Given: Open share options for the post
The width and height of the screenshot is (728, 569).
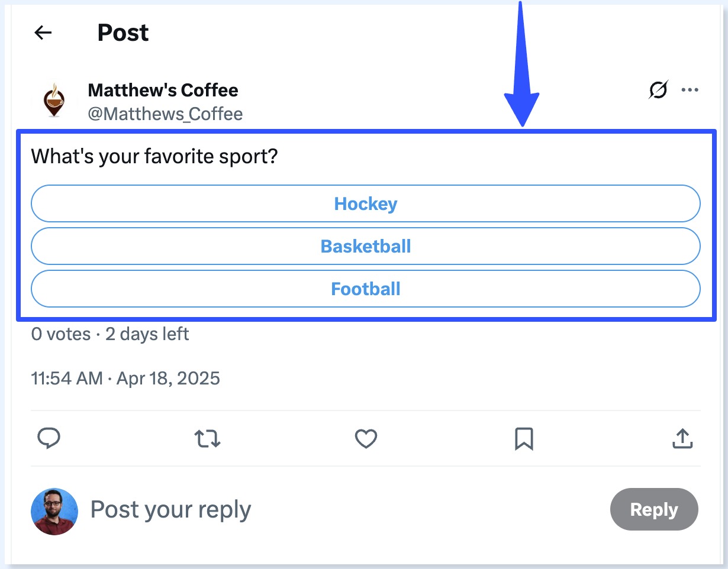Looking at the screenshot, I should 682,438.
